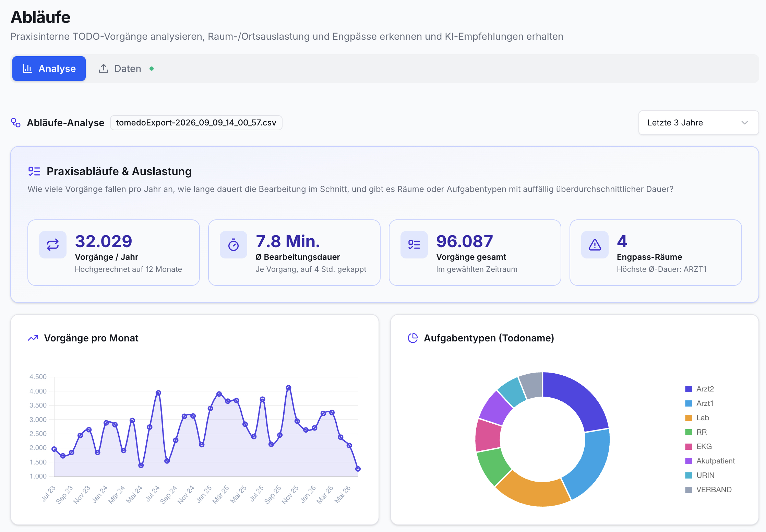This screenshot has width=766, height=532.
Task: Click the checklist icon next to Praxisabläufe & Auslastung
Action: (34, 171)
